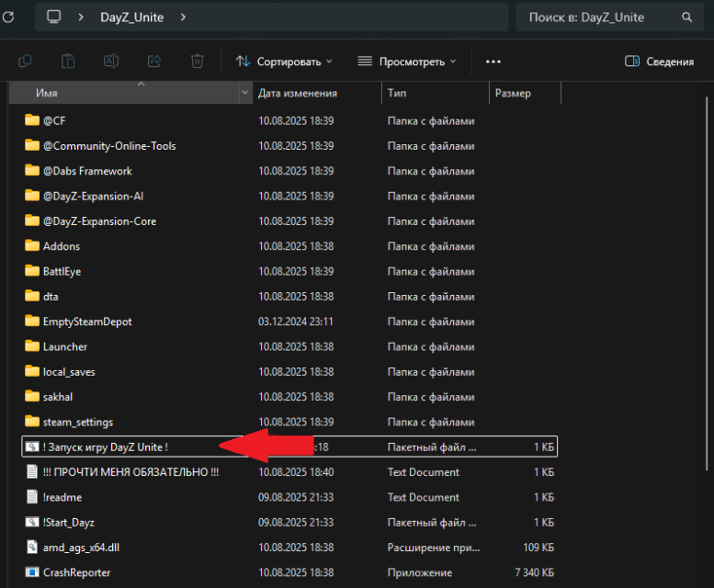Select the @Community-Online-Tools folder
Image resolution: width=714 pixels, height=588 pixels.
289,146
